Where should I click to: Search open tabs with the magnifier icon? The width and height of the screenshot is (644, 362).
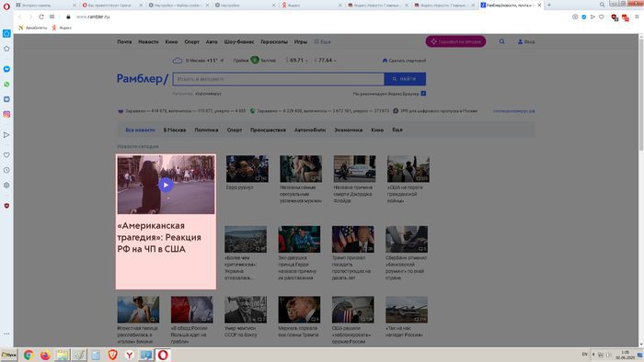(x=602, y=5)
